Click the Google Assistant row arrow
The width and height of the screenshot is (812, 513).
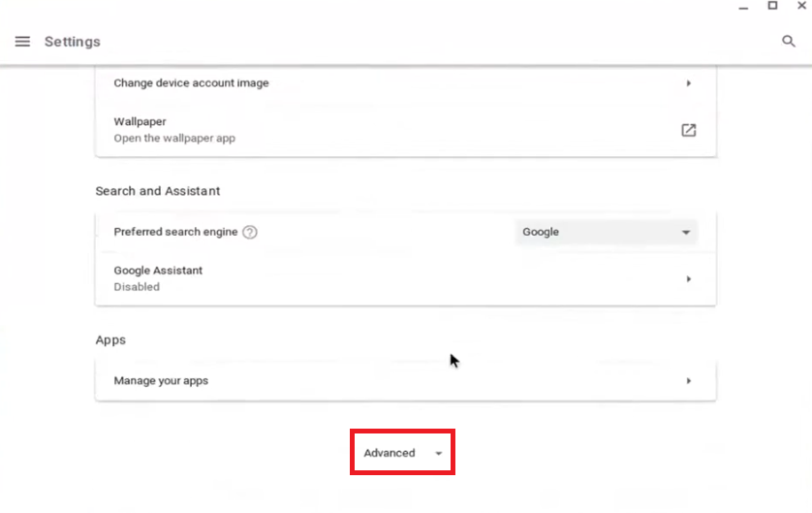tap(688, 279)
